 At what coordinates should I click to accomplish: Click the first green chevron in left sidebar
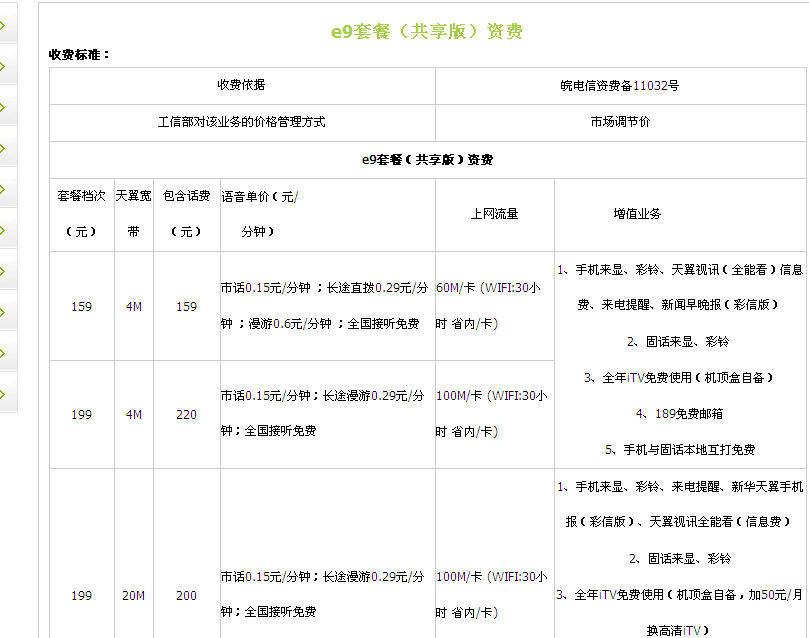tap(4, 27)
